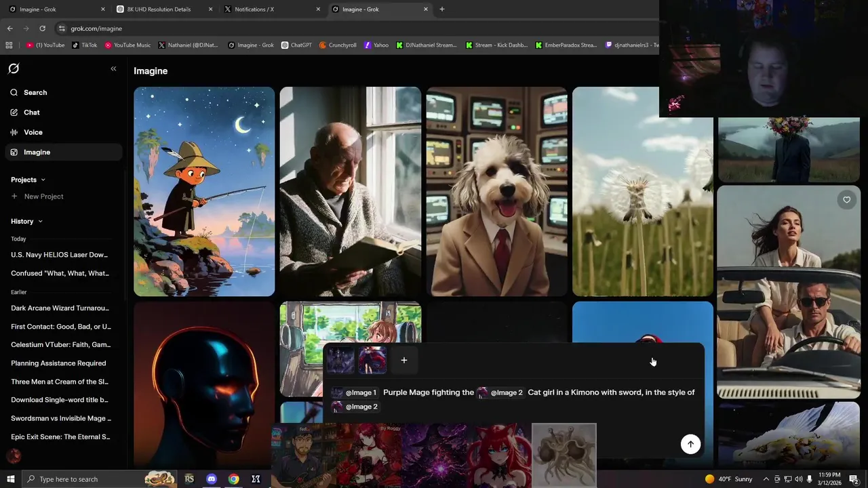Viewport: 868px width, 488px height.
Task: Open 'Swordsman vs Invisible Mage ...' chat
Action: point(61,418)
